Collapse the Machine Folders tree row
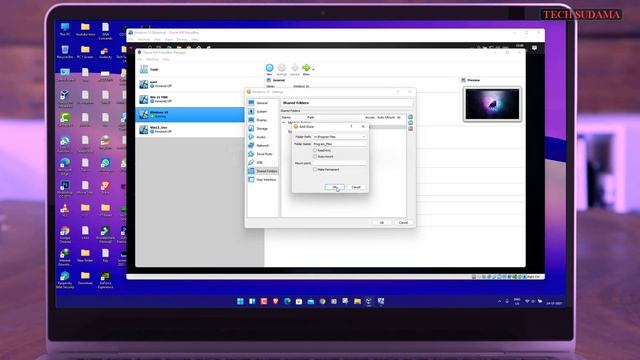This screenshot has height=360, width=640. [284, 122]
